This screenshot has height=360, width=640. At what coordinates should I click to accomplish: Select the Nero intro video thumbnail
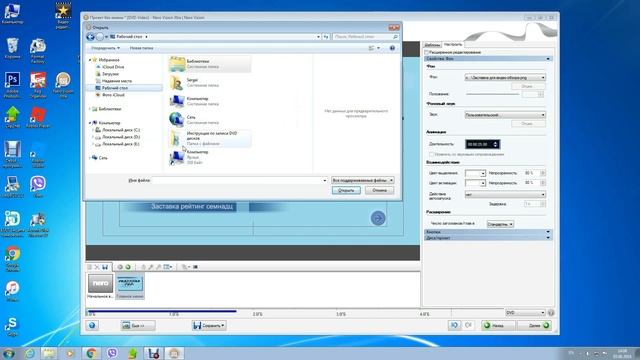(100, 286)
